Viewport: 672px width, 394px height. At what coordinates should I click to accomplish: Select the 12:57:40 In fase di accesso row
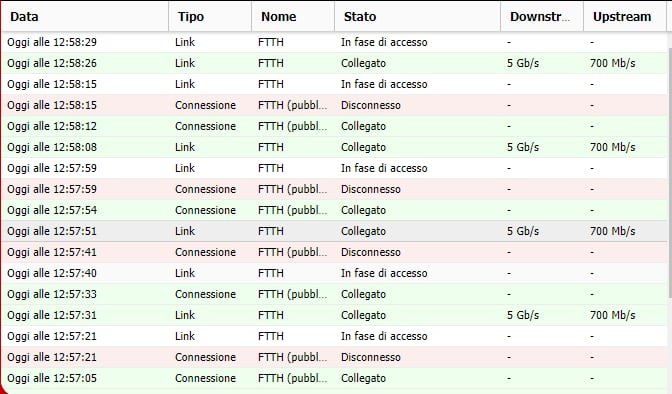(x=334, y=273)
